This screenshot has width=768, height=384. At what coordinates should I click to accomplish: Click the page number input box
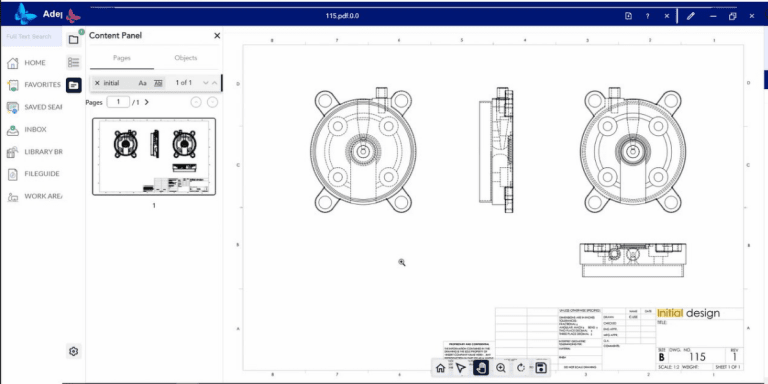coord(118,102)
